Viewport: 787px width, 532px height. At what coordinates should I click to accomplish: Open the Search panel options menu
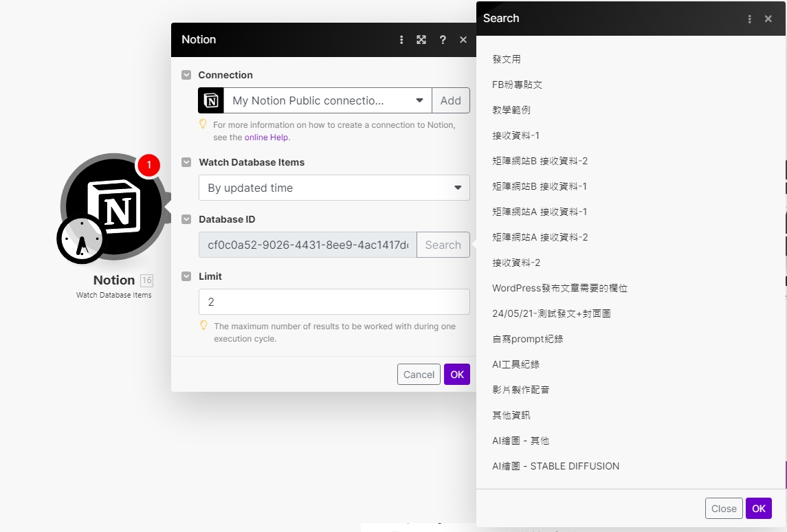[x=749, y=19]
